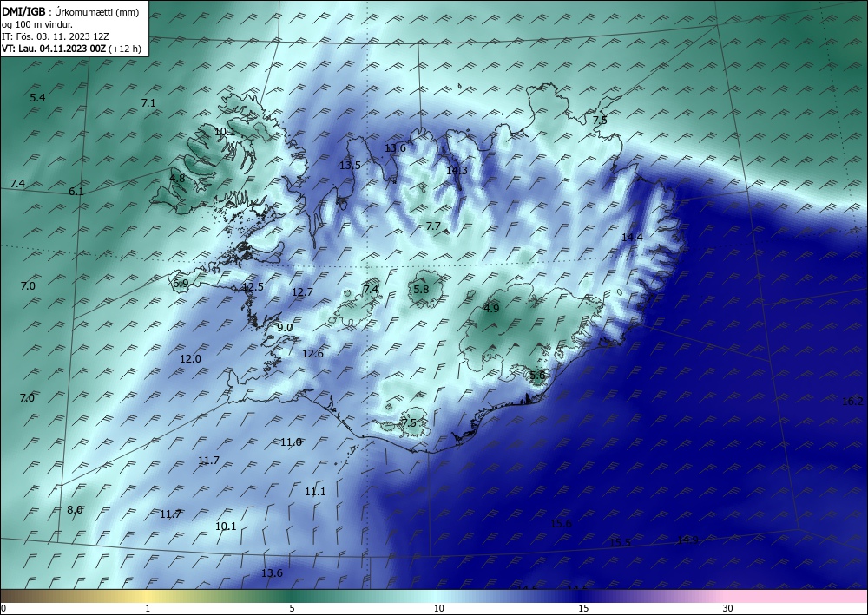Click the 'og 100 m vindur.' line

[37, 24]
